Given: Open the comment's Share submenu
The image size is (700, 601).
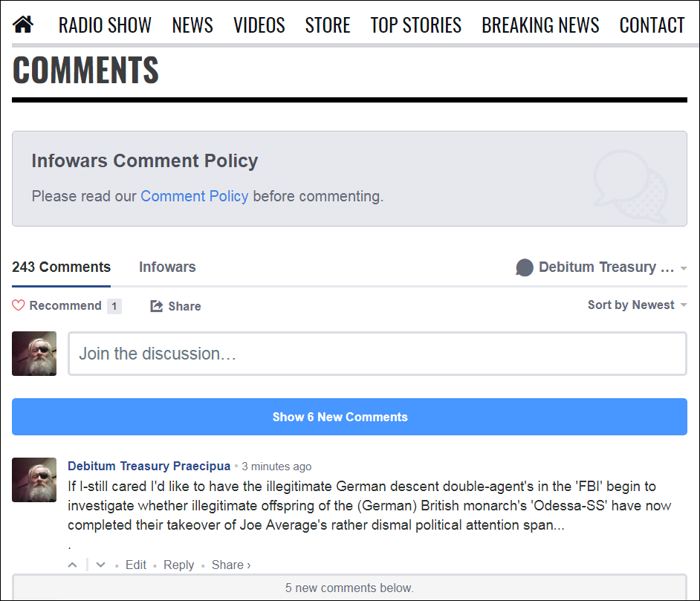Looking at the screenshot, I should pyautogui.click(x=231, y=565).
